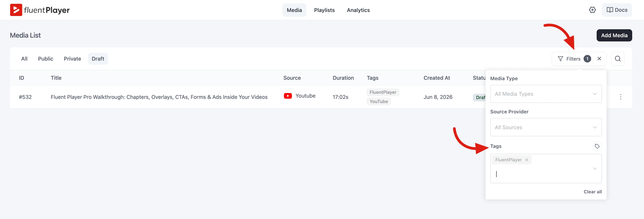Remove the FluentPlayer tag chip
The image size is (644, 219).
(527, 160)
